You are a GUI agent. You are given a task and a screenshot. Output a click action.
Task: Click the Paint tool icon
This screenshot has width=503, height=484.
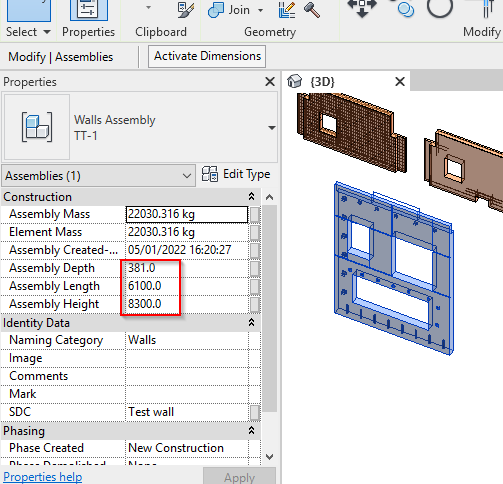287,10
